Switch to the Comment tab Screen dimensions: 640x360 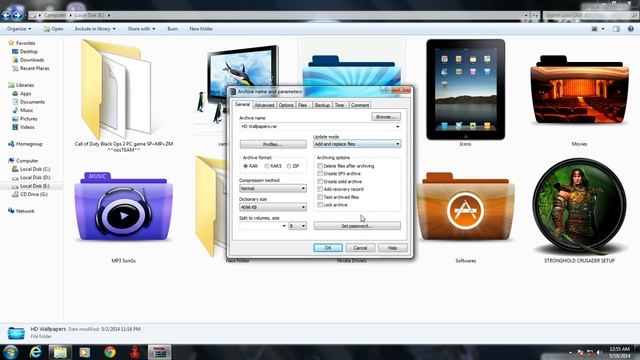click(x=360, y=105)
